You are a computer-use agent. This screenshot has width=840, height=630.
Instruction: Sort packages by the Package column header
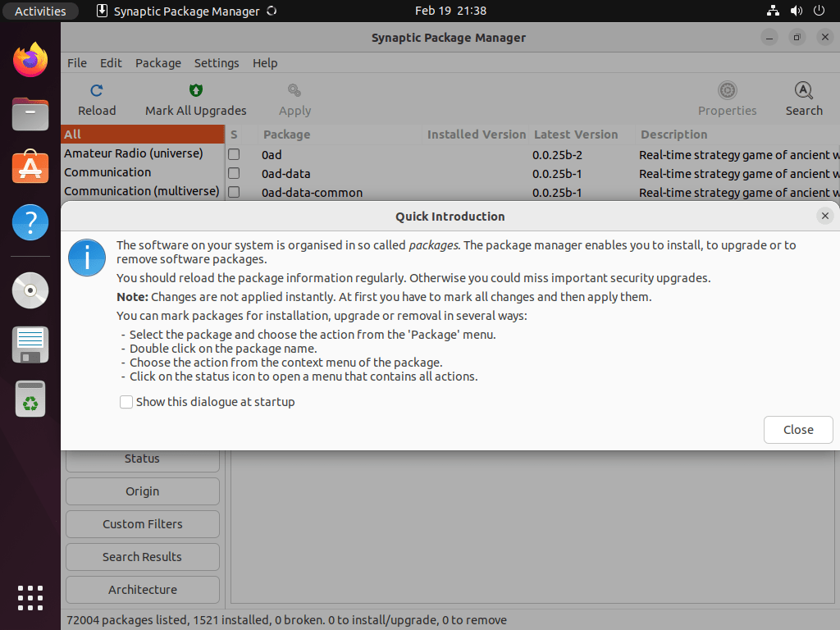coord(286,135)
